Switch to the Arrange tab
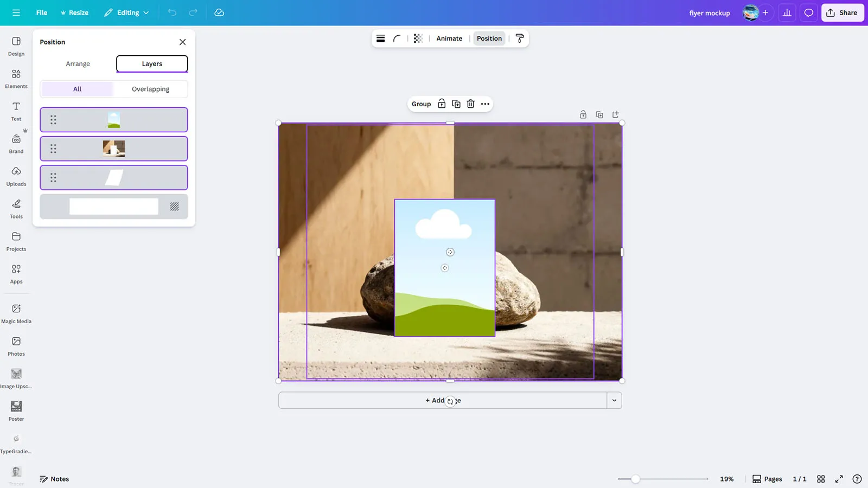This screenshot has width=868, height=488. pyautogui.click(x=78, y=64)
